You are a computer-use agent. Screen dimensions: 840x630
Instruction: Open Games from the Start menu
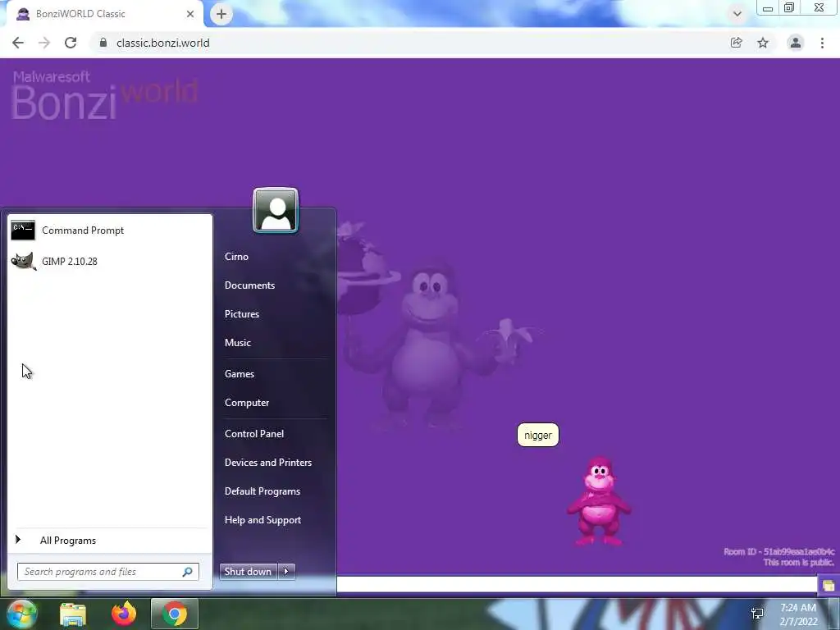point(239,374)
